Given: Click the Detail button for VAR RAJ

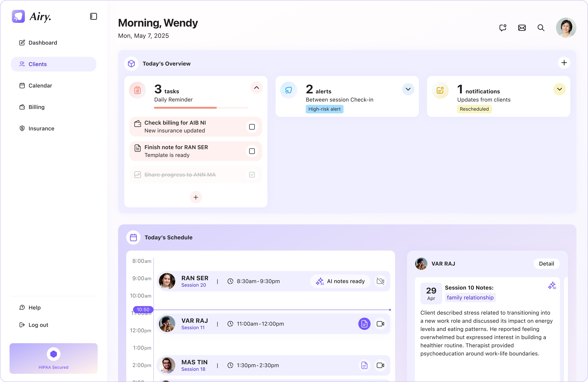Looking at the screenshot, I should click(x=546, y=264).
